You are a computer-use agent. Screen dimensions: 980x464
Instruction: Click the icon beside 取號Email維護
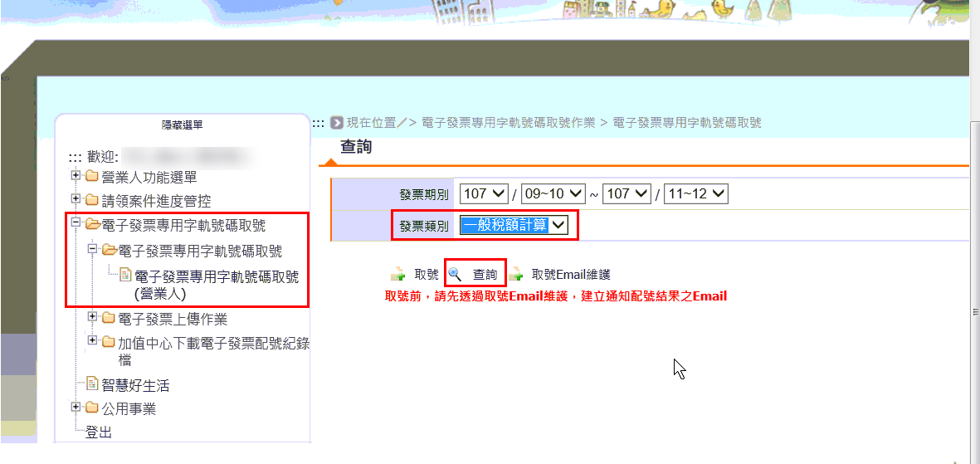click(x=515, y=274)
